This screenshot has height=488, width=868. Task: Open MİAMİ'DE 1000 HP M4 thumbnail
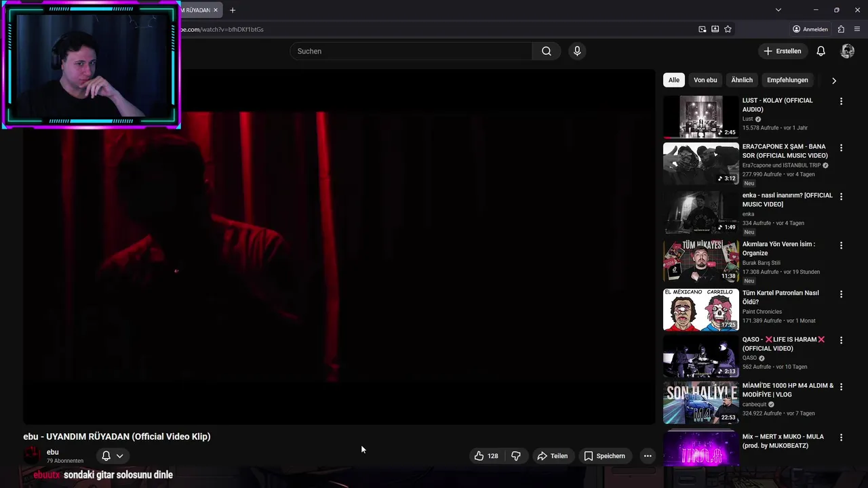pos(701,403)
